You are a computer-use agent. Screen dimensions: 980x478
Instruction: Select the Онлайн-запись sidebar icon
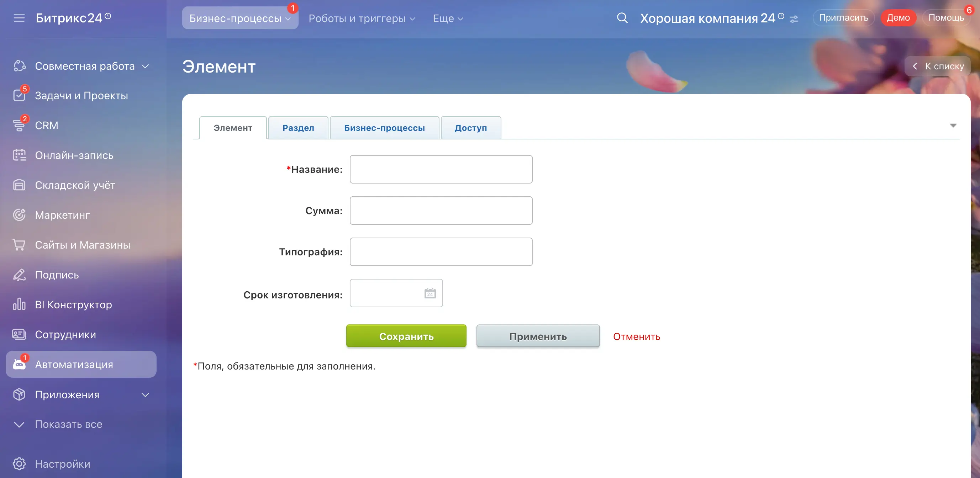click(19, 155)
